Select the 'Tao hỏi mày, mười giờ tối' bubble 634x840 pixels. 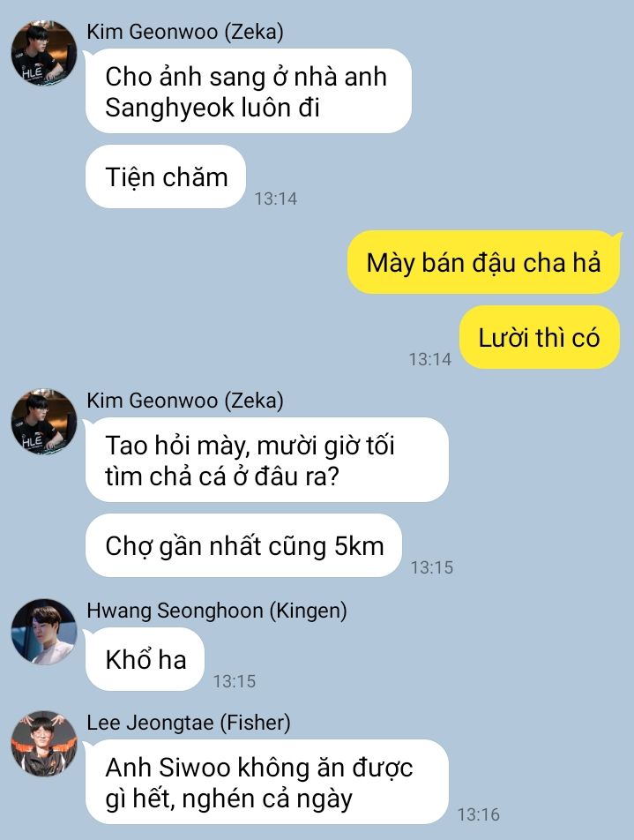coord(266,461)
